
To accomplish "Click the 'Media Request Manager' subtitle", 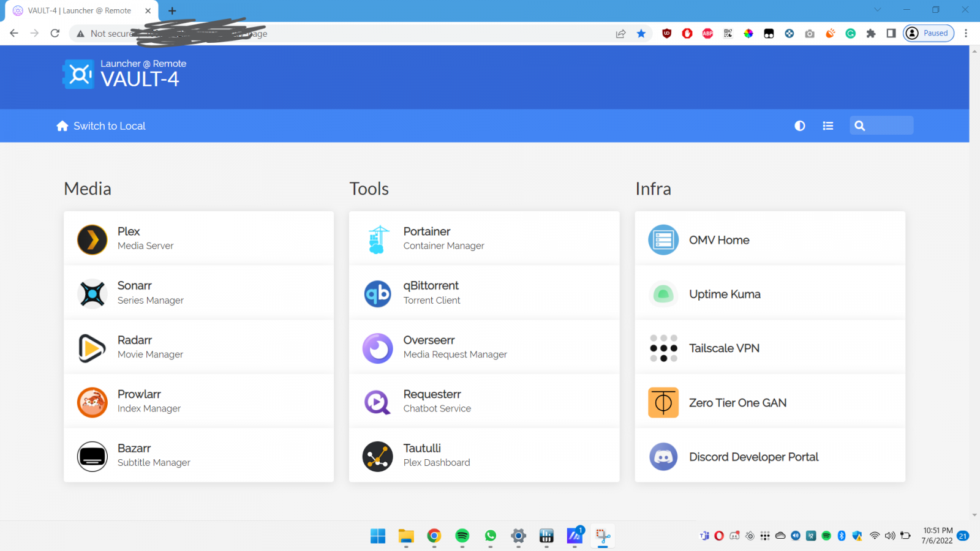I will 455,354.
